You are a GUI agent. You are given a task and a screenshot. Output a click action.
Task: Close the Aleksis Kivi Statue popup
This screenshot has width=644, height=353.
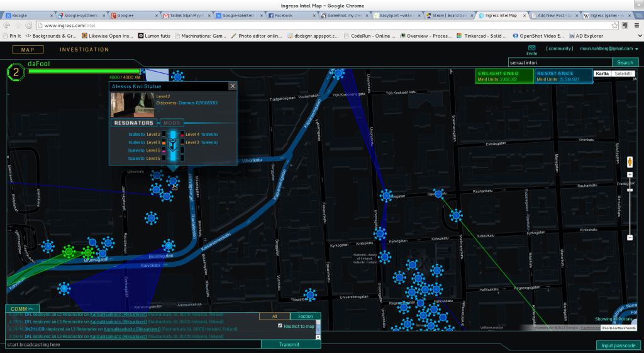[233, 86]
